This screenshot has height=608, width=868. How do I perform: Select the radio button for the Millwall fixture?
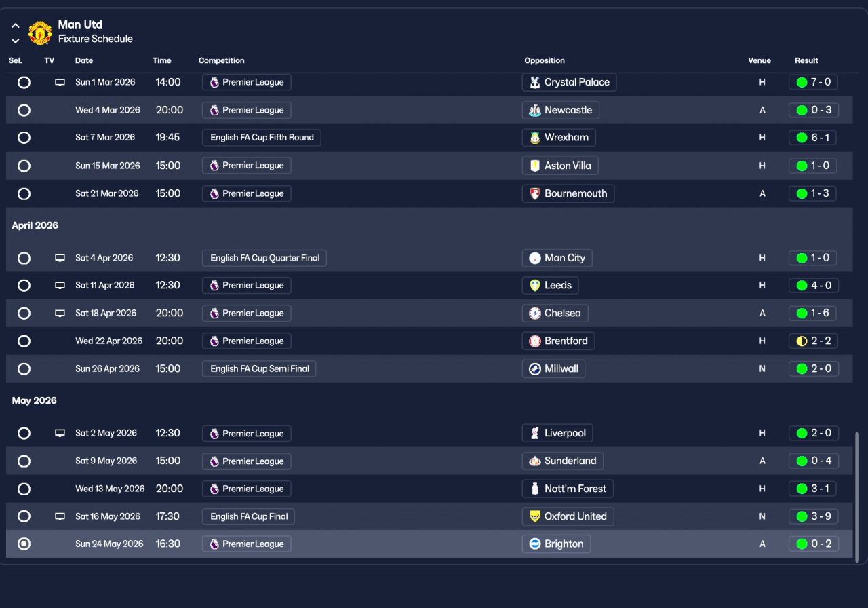click(x=24, y=368)
